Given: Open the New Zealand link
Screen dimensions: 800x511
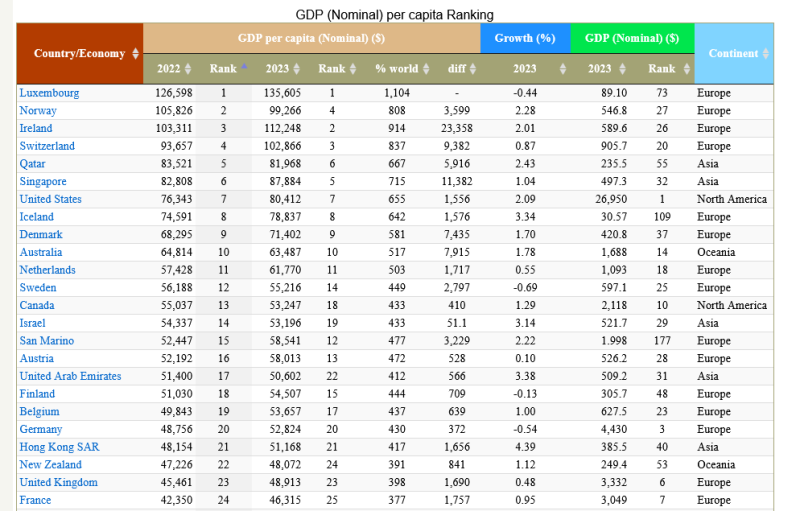Looking at the screenshot, I should pyautogui.click(x=51, y=465).
